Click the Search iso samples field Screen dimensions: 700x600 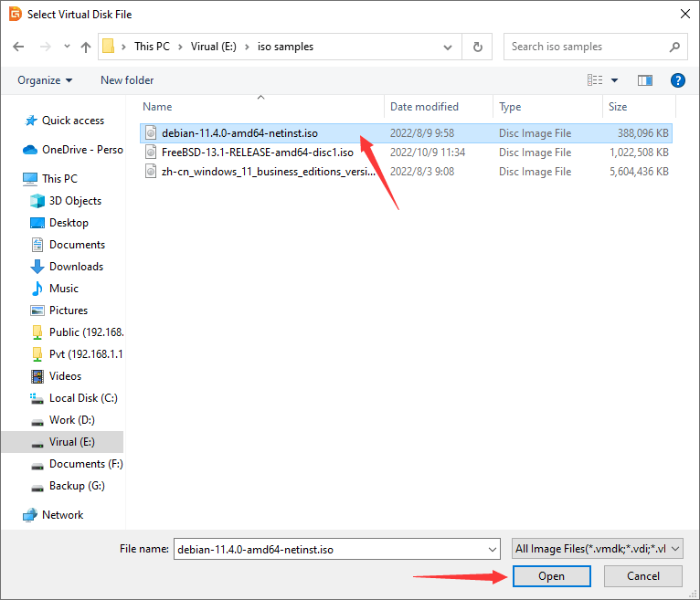585,47
